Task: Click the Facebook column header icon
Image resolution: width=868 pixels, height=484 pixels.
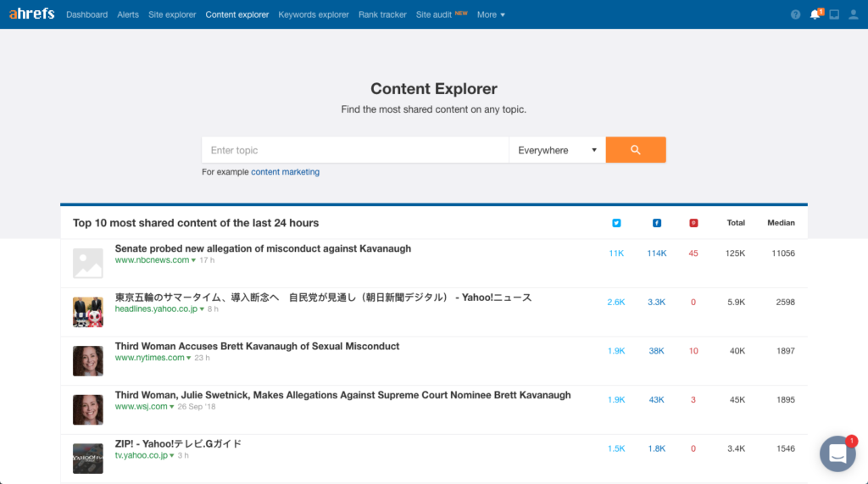Action: point(657,223)
